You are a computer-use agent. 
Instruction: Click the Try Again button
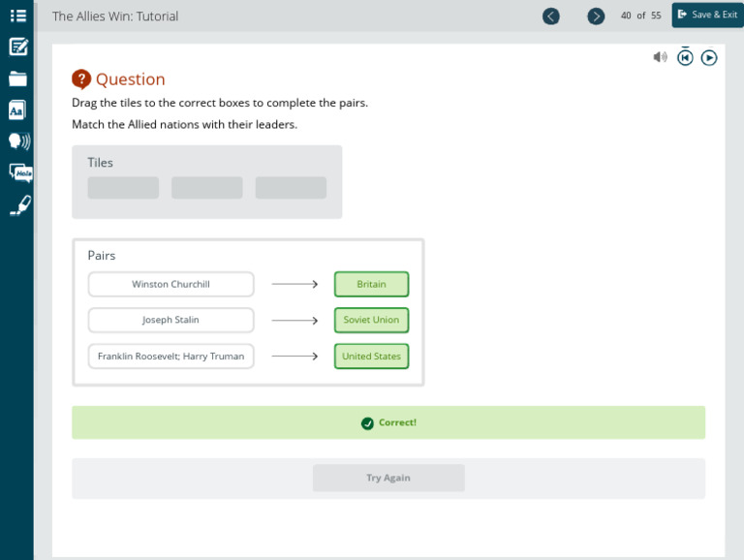click(x=388, y=478)
